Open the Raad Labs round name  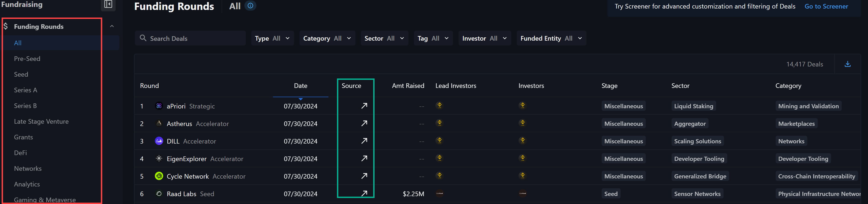pyautogui.click(x=181, y=194)
